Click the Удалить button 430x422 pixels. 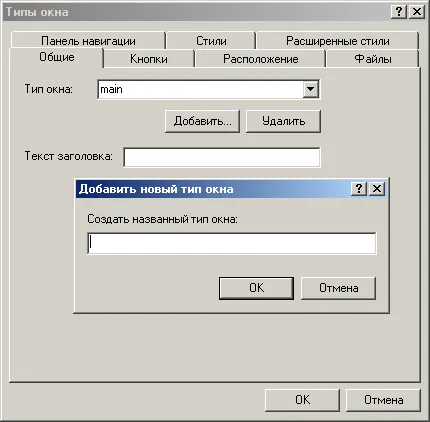point(283,121)
